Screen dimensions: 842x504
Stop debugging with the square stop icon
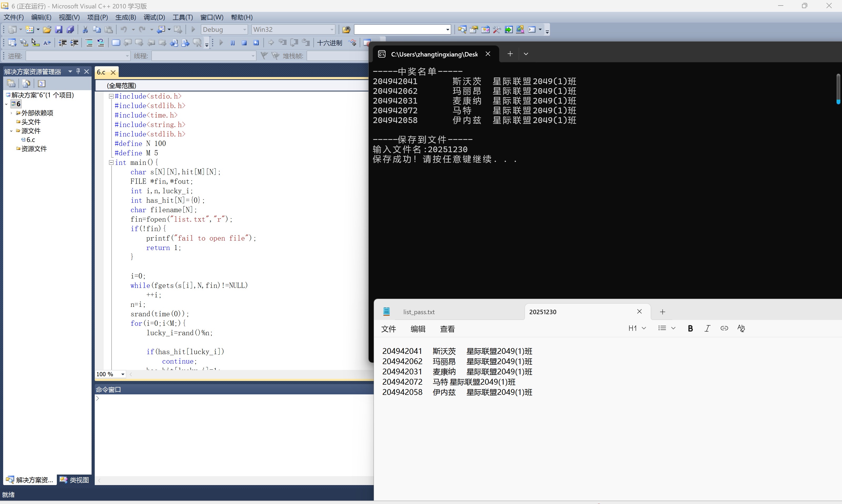click(244, 43)
